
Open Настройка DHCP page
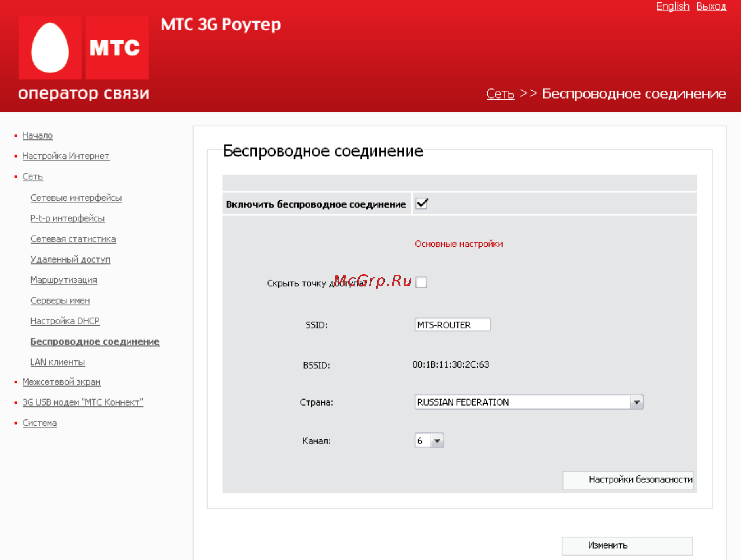pos(65,321)
